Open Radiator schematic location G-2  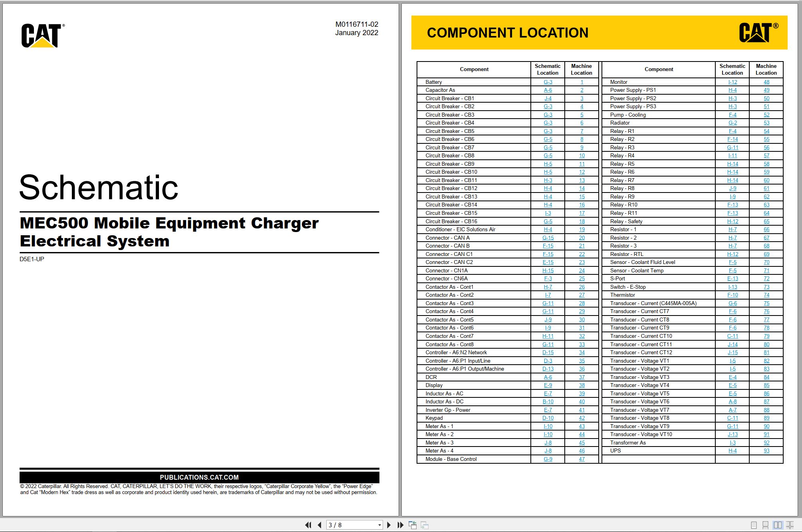coord(733,123)
